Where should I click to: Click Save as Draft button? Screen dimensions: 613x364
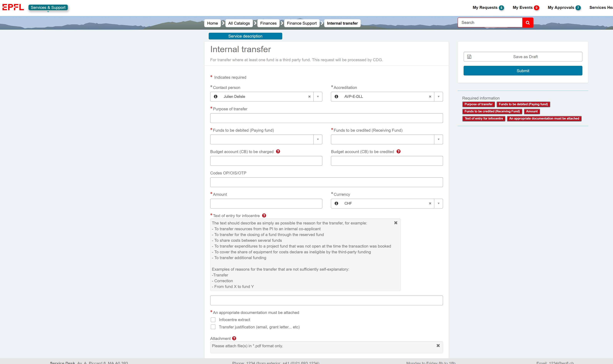pos(523,57)
